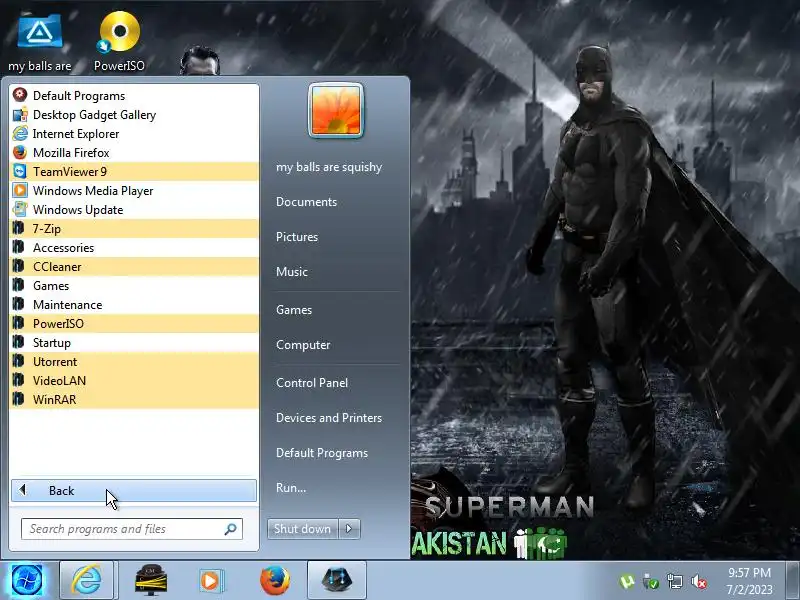
Task: Expand the 7-Zip folder
Action: pyautogui.click(x=134, y=229)
